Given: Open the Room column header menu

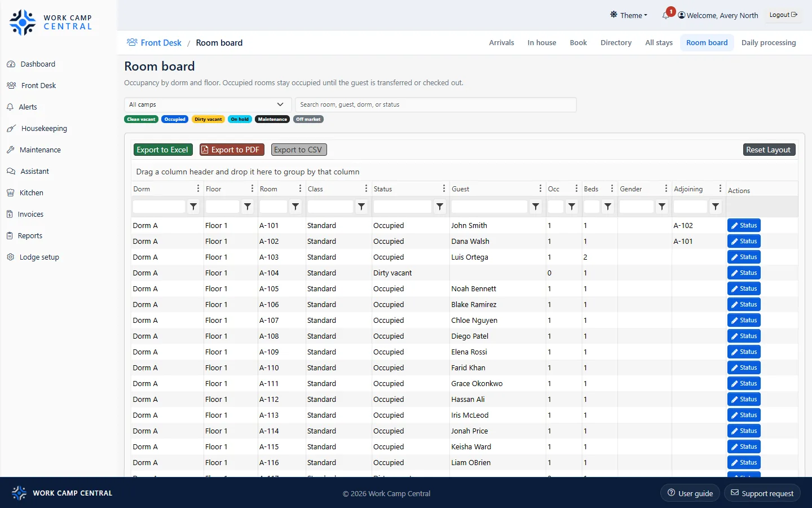Looking at the screenshot, I should 300,189.
